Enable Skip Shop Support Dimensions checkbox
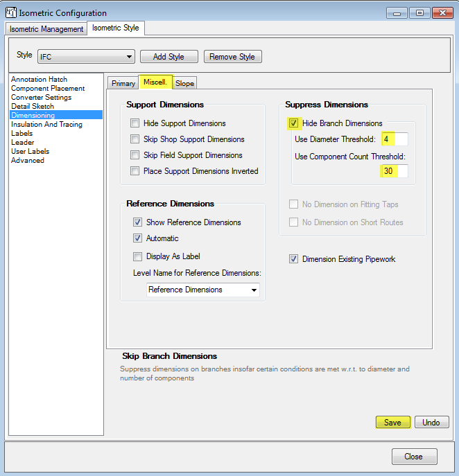The image size is (459, 476). coord(135,139)
